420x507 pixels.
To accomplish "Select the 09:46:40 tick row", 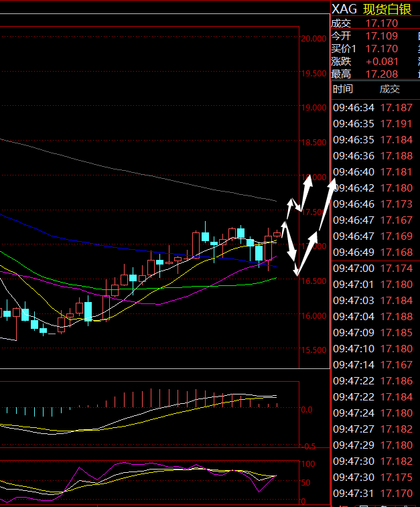I will coord(373,172).
